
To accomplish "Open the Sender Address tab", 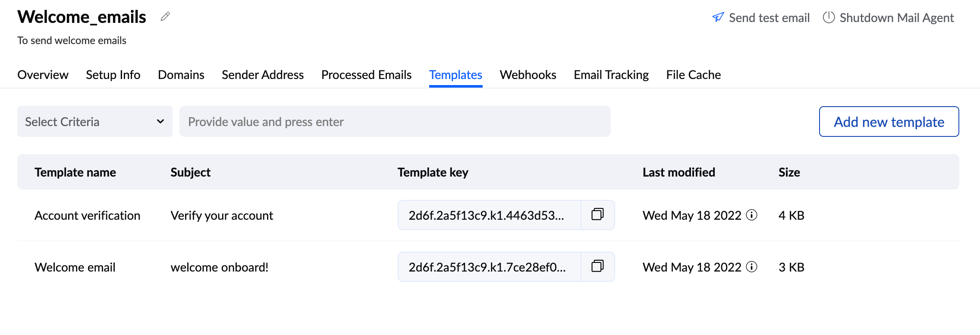I will (262, 75).
